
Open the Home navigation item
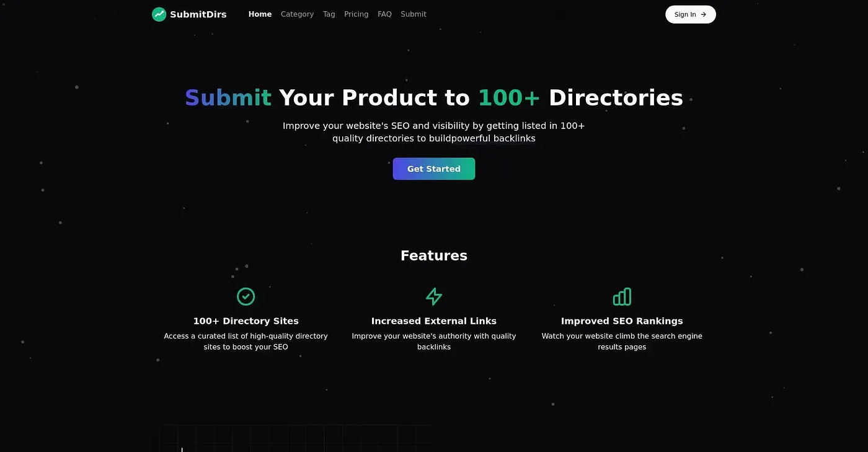260,14
